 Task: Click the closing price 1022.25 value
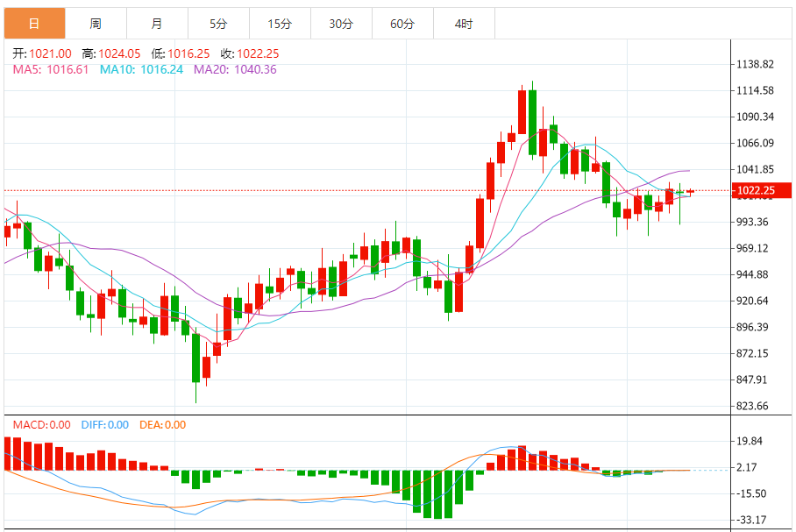(x=258, y=53)
